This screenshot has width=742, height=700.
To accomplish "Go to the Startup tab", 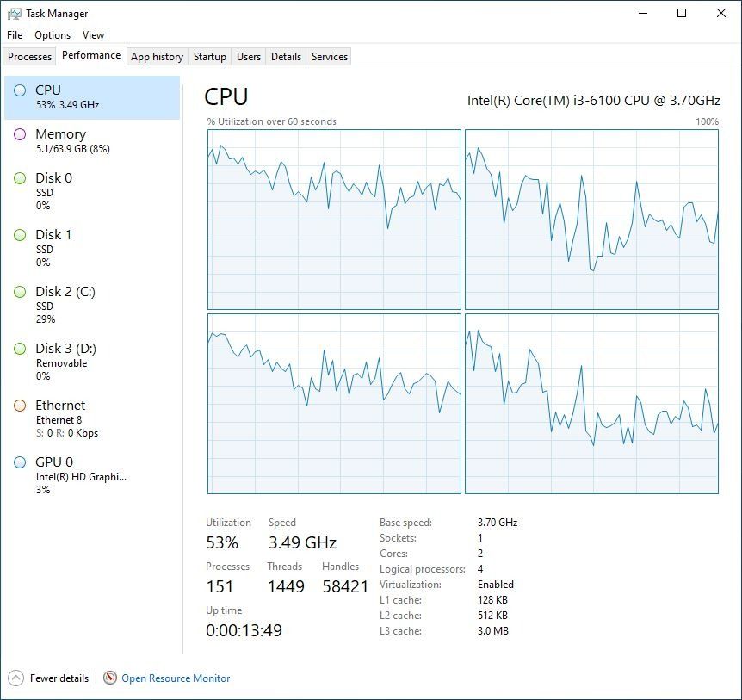I will [210, 57].
